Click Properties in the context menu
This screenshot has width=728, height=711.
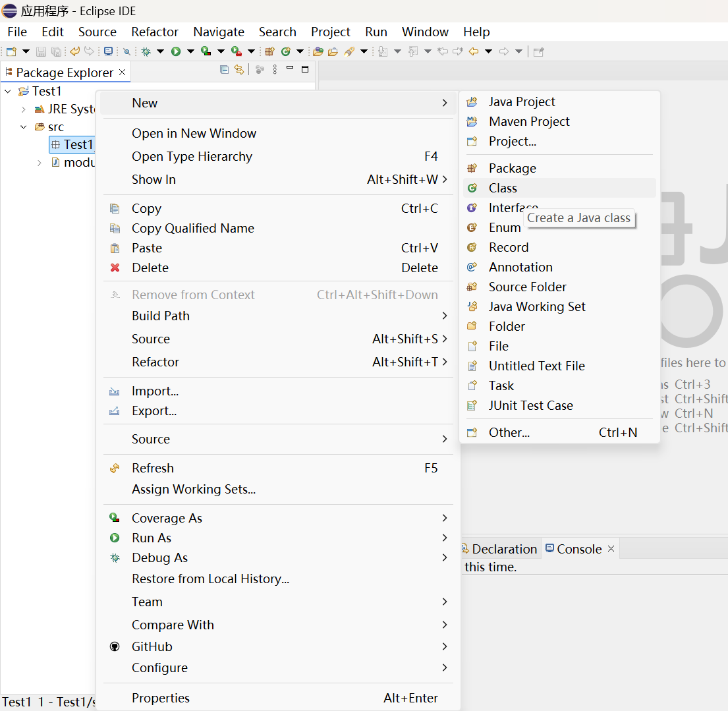160,698
